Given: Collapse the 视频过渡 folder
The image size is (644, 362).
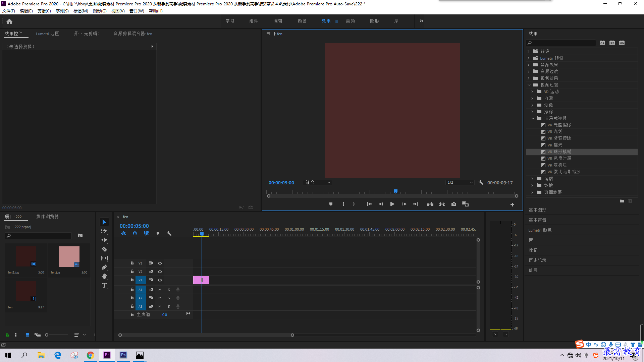Looking at the screenshot, I should pos(529,85).
